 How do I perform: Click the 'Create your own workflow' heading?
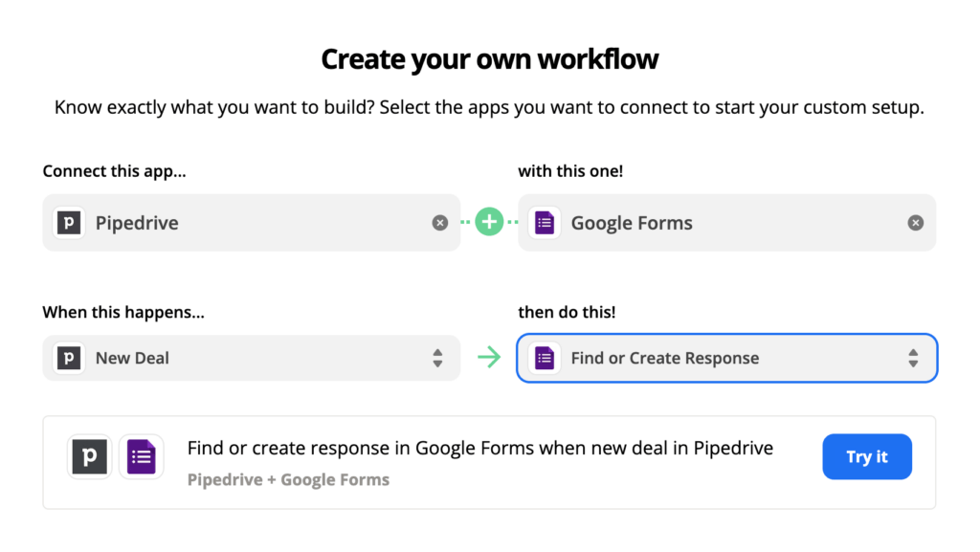pos(489,59)
